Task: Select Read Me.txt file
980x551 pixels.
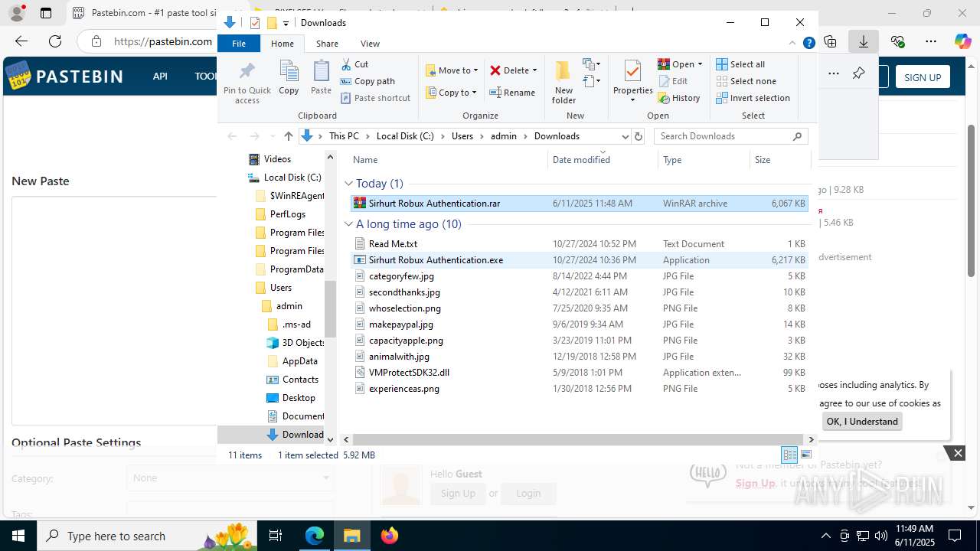Action: (579, 244)
